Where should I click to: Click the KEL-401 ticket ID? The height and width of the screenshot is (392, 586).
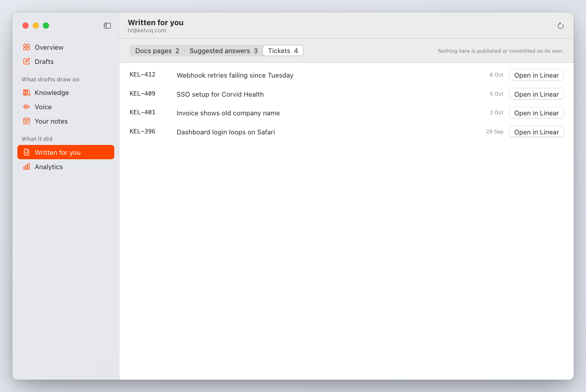tap(142, 112)
